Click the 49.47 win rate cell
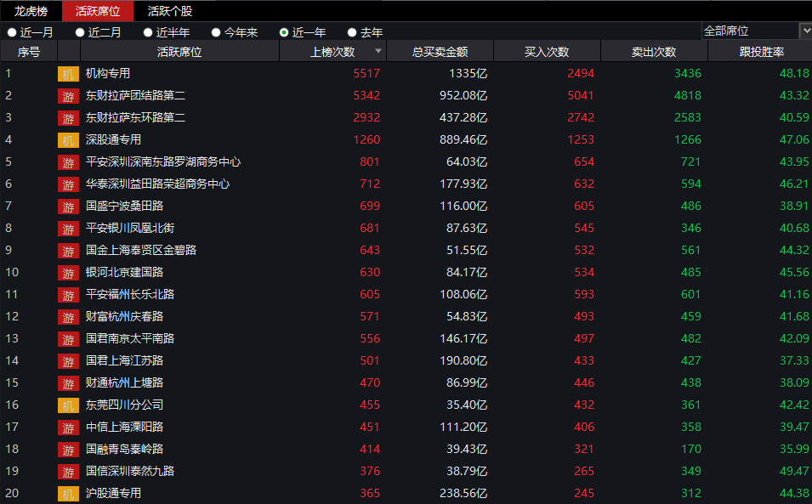812x504 pixels. (x=794, y=471)
